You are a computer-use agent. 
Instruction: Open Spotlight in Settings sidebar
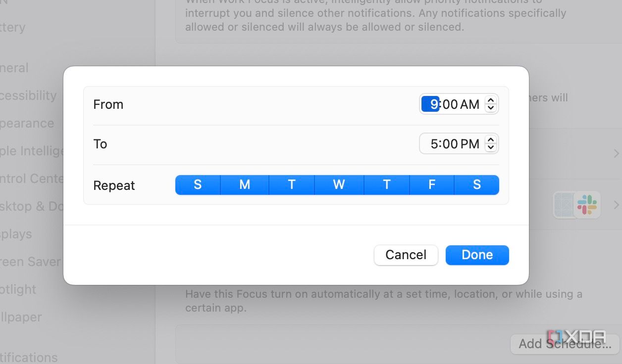[18, 289]
